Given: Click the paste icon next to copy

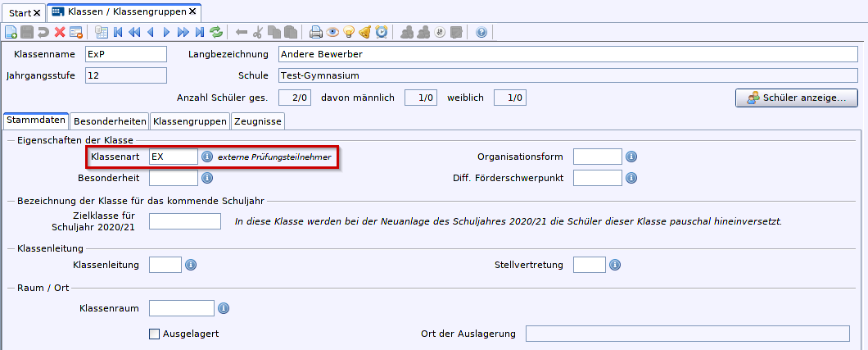Looking at the screenshot, I should point(291,32).
